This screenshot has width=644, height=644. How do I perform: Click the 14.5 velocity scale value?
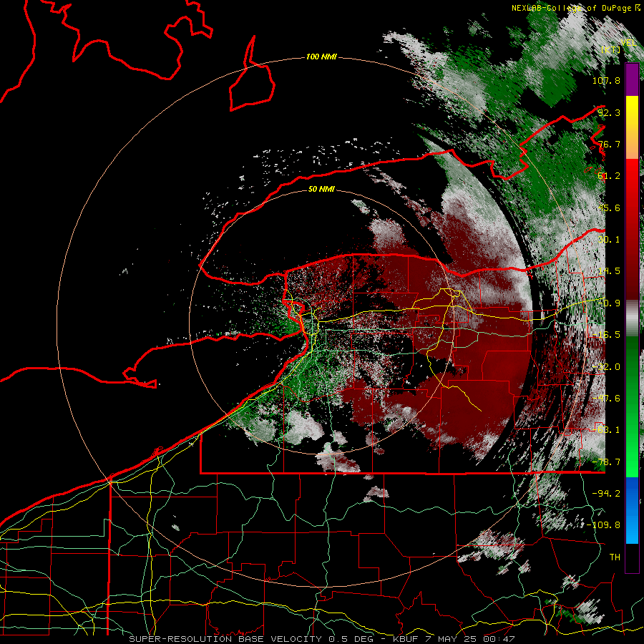(609, 271)
